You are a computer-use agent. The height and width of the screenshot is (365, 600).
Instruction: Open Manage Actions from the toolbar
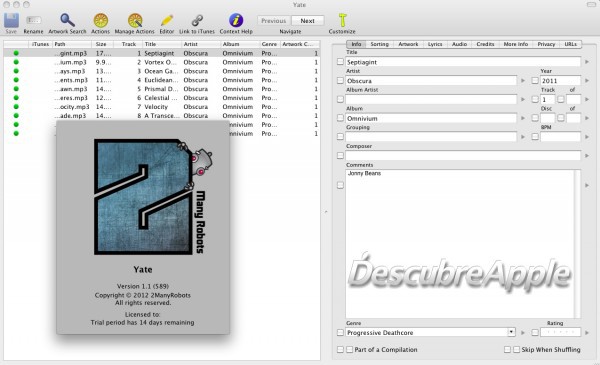point(135,20)
